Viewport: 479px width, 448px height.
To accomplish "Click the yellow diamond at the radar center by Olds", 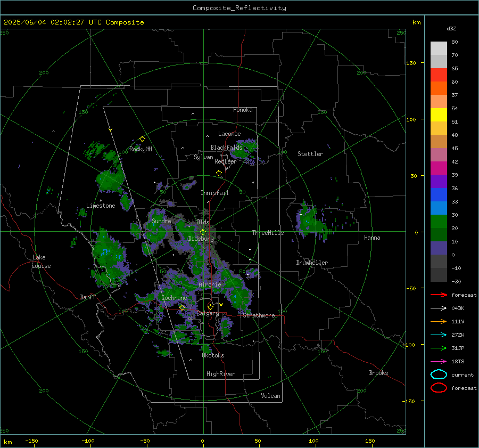I will pos(203,232).
